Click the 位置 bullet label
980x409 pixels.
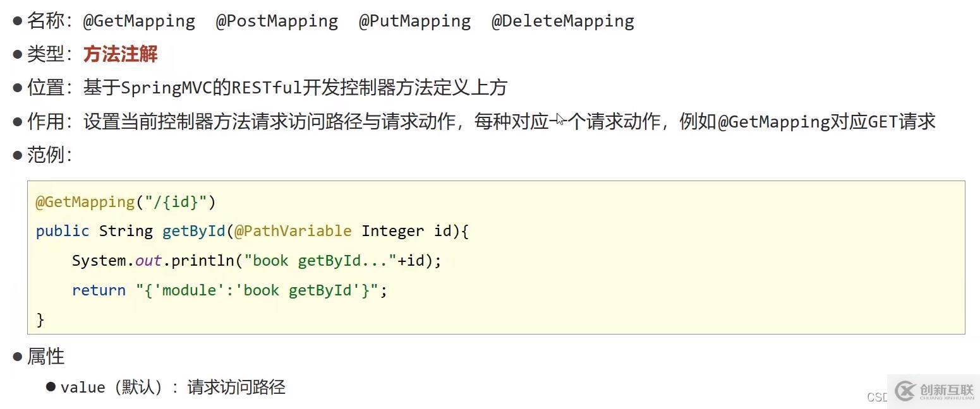pyautogui.click(x=45, y=87)
